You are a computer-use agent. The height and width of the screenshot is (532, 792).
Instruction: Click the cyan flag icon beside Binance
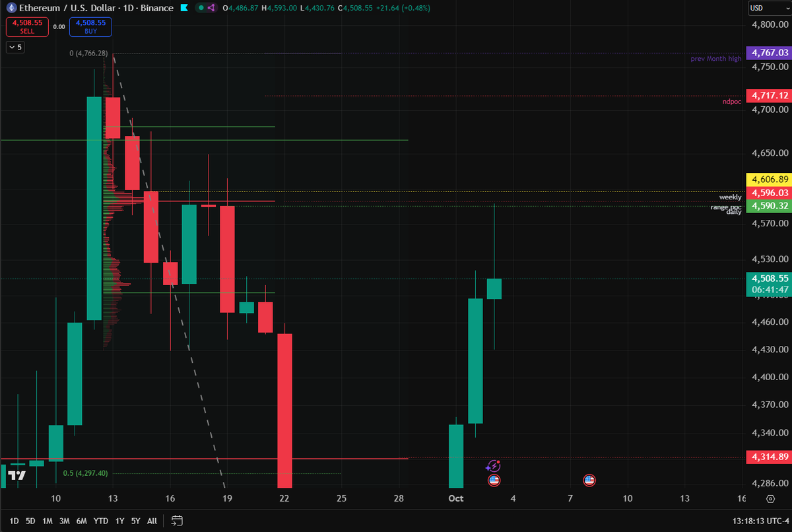[184, 8]
